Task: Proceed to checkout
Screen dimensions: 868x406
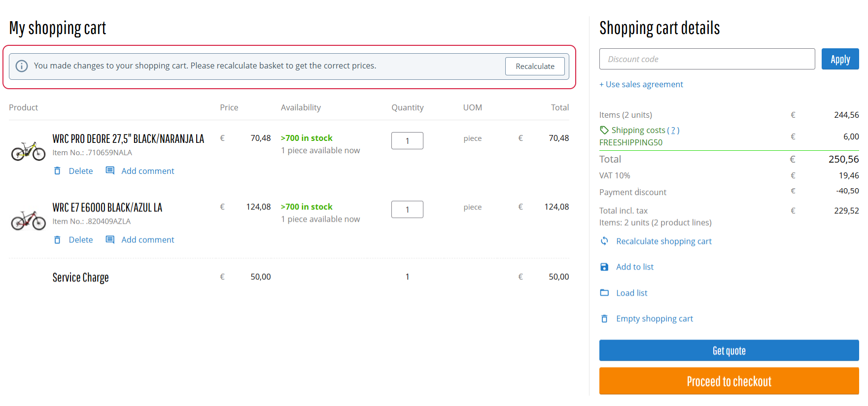Action: pos(729,381)
